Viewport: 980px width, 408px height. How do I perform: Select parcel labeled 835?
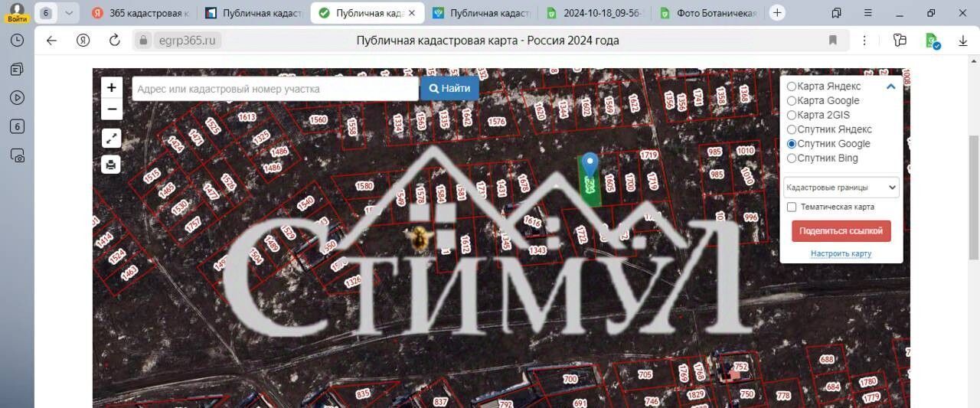(x=363, y=393)
